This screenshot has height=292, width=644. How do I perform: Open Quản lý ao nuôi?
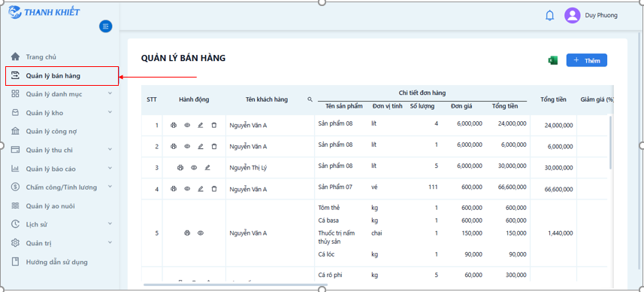coord(50,206)
